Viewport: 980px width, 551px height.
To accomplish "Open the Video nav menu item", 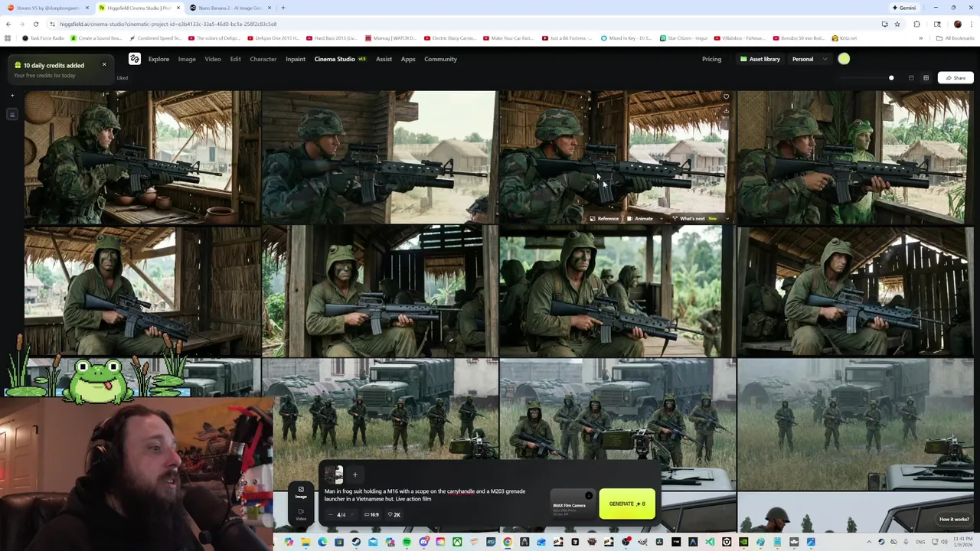I will 213,59.
